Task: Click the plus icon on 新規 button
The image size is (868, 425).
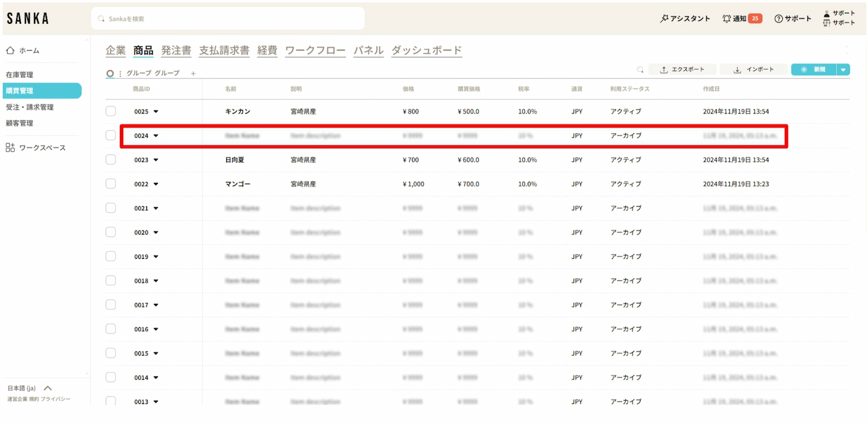Action: (x=804, y=69)
